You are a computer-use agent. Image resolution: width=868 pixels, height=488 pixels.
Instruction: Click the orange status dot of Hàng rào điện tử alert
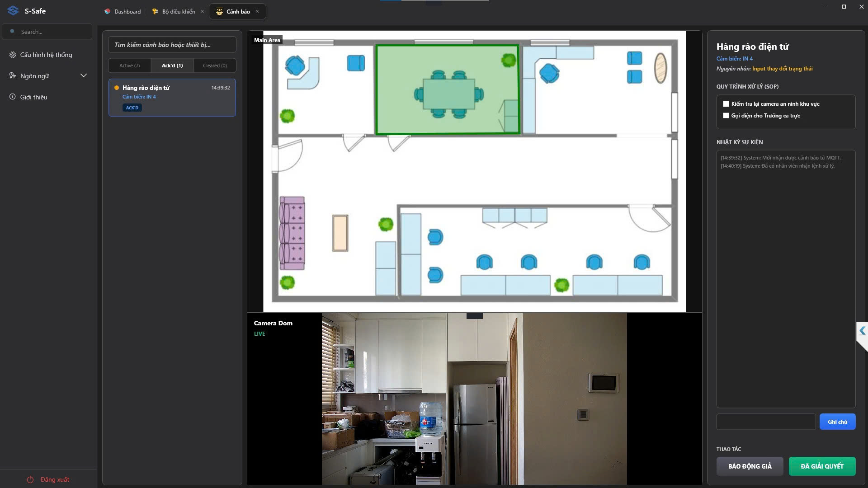117,88
